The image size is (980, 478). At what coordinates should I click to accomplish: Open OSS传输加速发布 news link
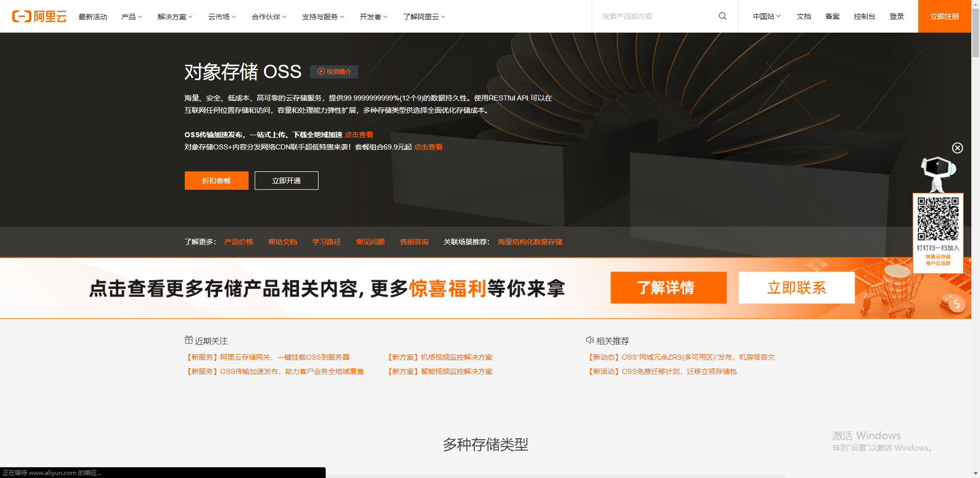[x=275, y=371]
